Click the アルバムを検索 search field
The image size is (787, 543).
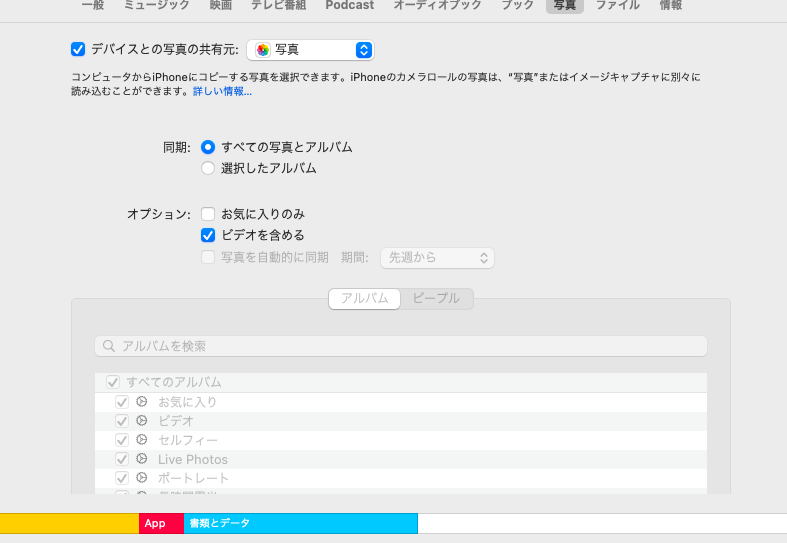(401, 346)
